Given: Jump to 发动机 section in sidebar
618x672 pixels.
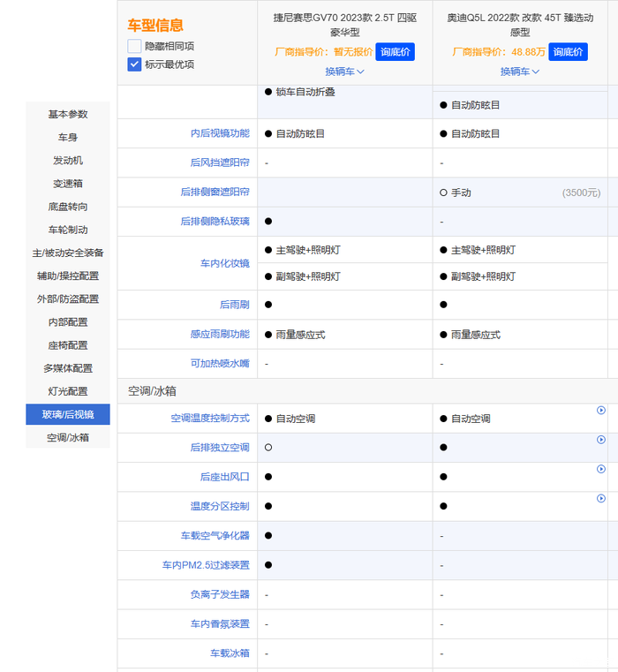Looking at the screenshot, I should pyautogui.click(x=68, y=161).
